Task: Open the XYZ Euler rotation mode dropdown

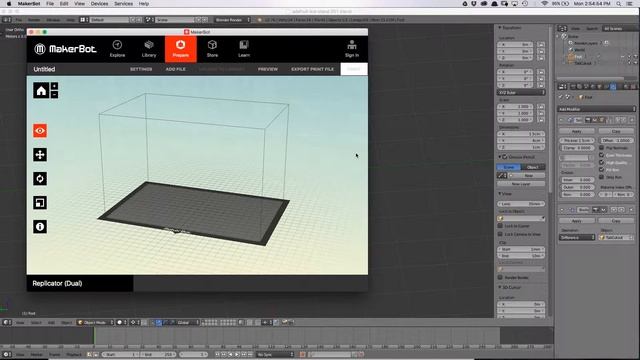Action: [x=521, y=93]
